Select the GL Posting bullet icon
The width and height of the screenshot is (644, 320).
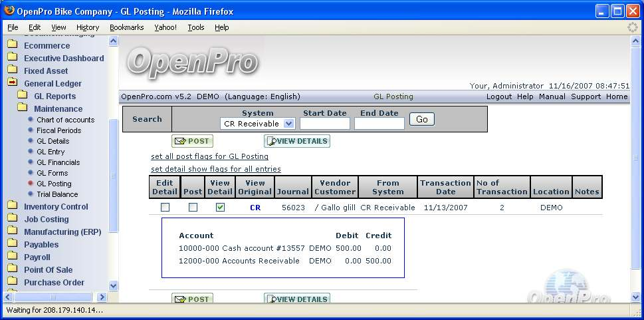31,184
